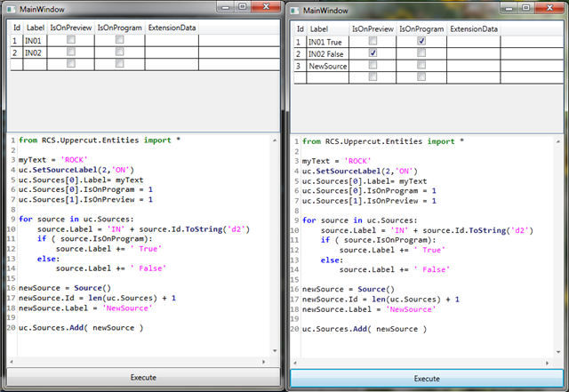Check IsOnProgram for IN02 in left window
The height and width of the screenshot is (392, 569).
click(119, 52)
